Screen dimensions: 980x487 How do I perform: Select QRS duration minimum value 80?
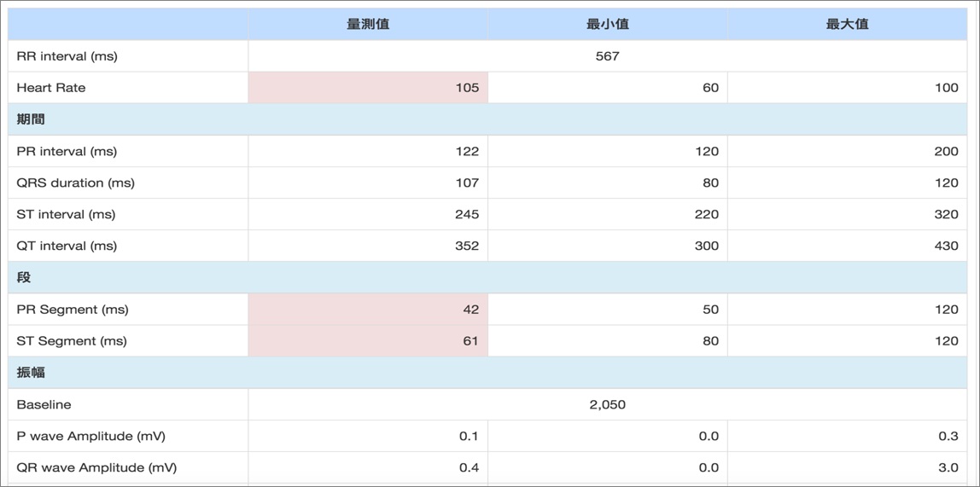710,183
